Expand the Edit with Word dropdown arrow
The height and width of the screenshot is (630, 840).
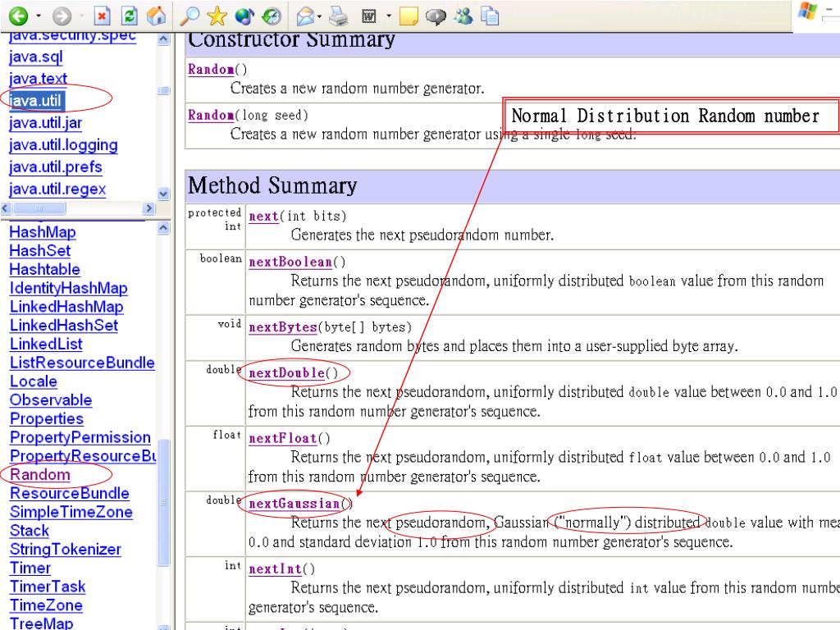tap(389, 16)
